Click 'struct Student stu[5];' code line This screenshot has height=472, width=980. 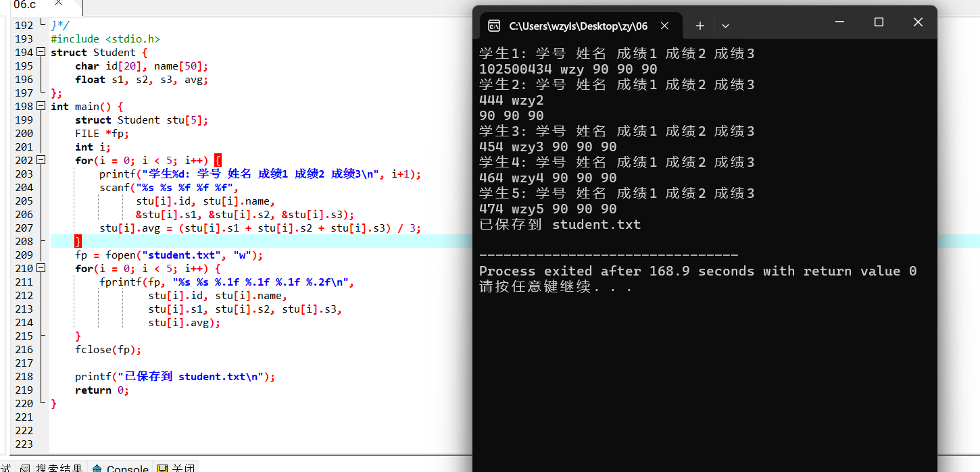click(142, 120)
